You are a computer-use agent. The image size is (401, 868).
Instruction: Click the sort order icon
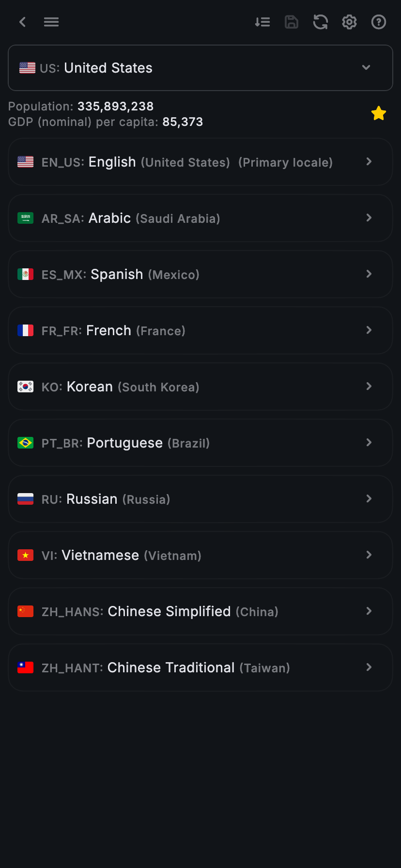point(262,22)
